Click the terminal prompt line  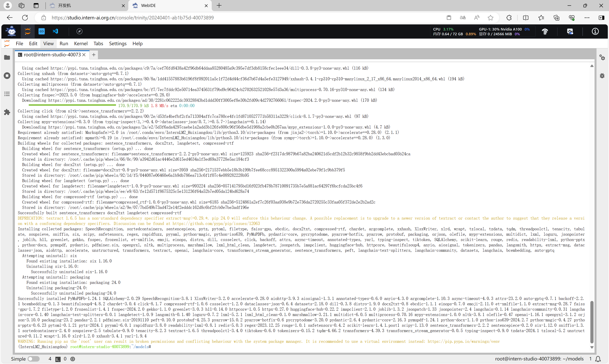pos(84,347)
